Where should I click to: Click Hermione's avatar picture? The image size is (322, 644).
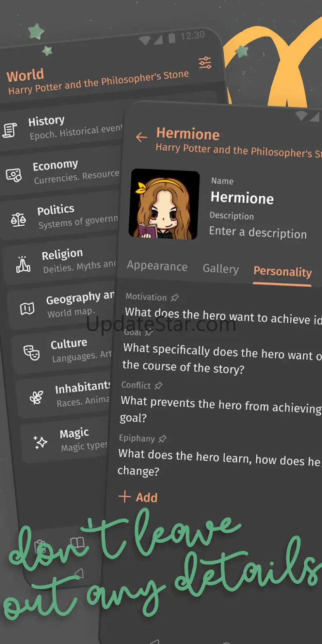click(x=164, y=204)
